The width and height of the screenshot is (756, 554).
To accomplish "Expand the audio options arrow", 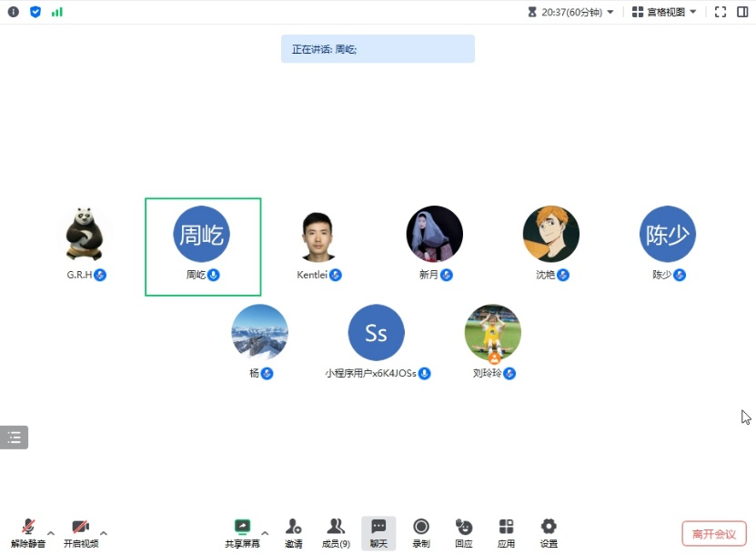I will (51, 533).
